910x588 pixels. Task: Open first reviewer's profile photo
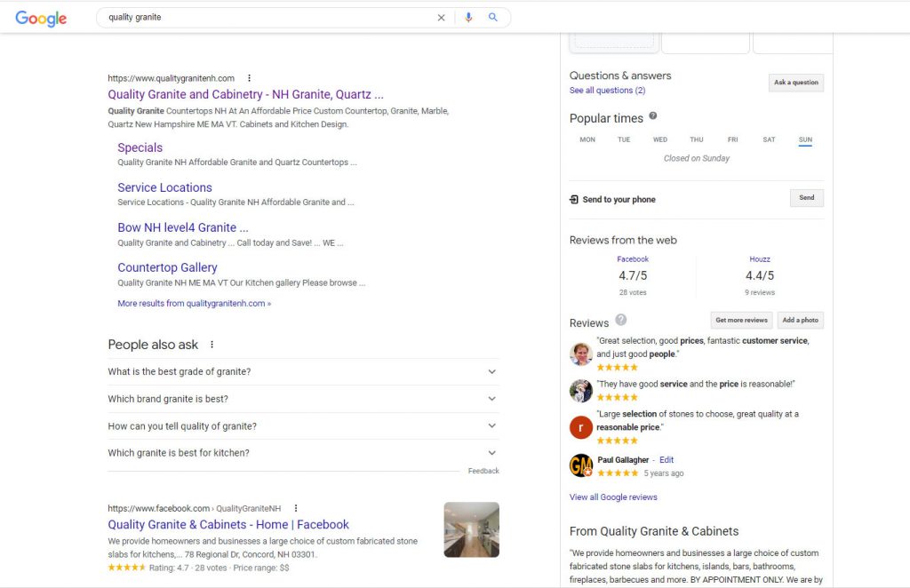click(581, 354)
